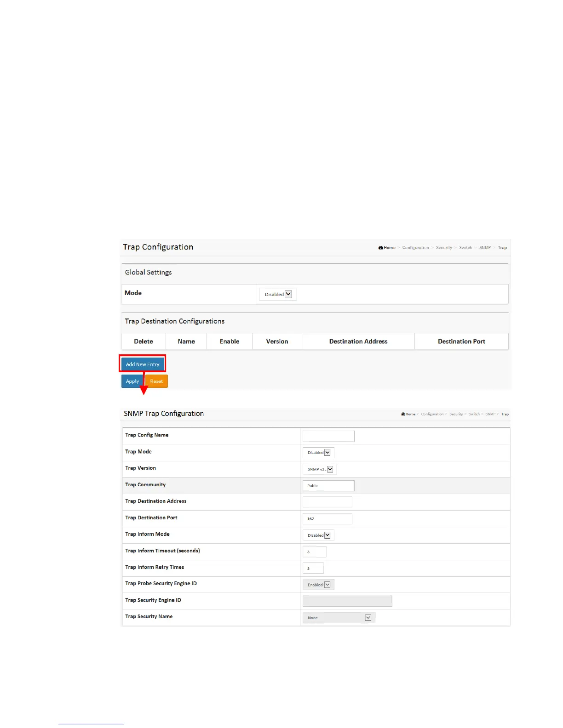The height and width of the screenshot is (728, 563).
Task: Click Switch breadcrumb in Trap Configuration header
Action: pos(465,248)
